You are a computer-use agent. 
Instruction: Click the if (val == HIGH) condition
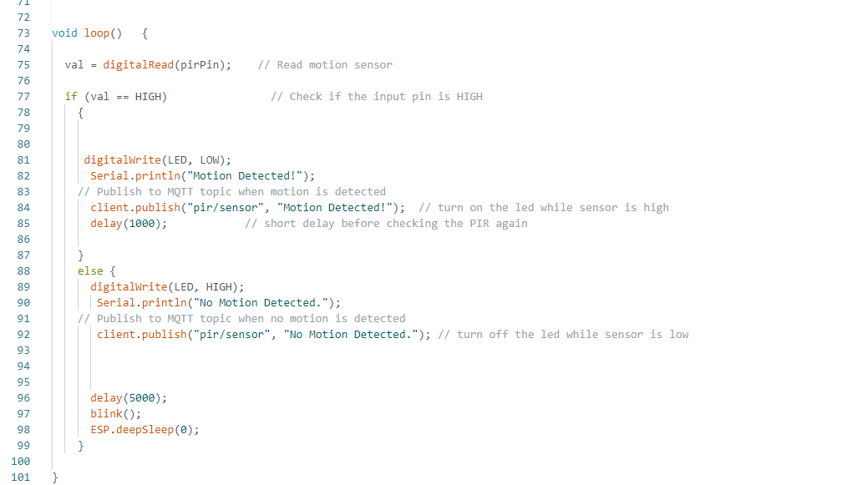(x=116, y=97)
